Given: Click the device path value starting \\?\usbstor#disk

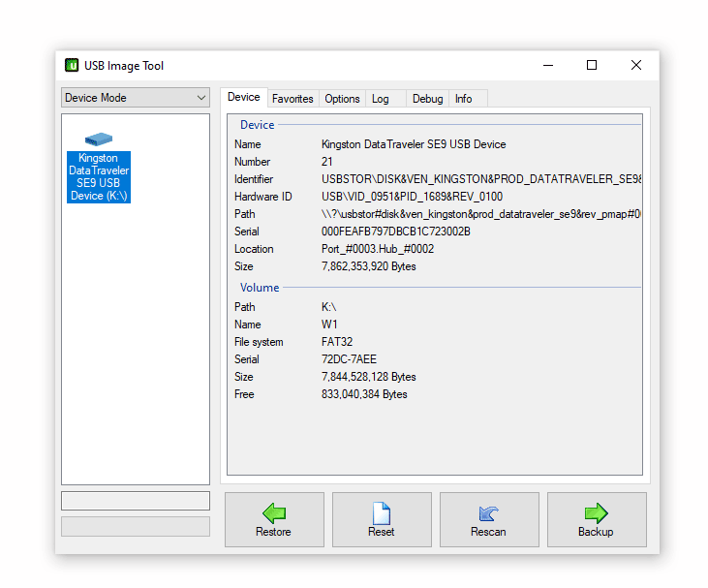Looking at the screenshot, I should tap(481, 214).
